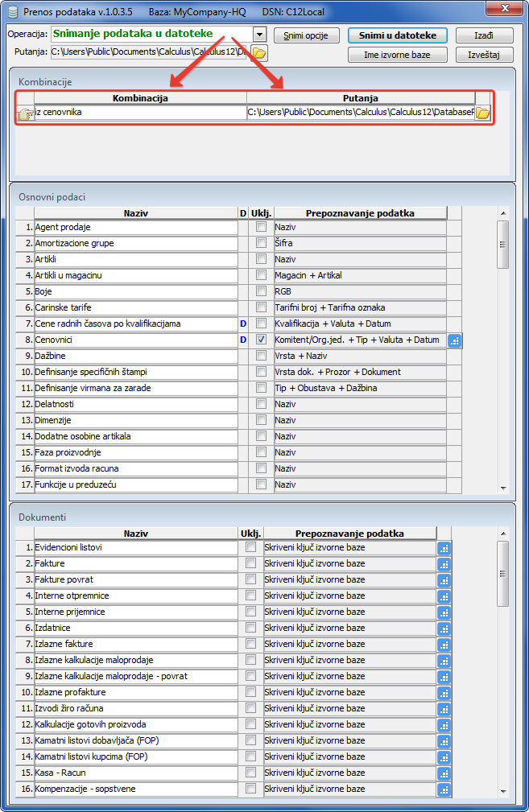Image resolution: width=529 pixels, height=812 pixels.
Task: Click blue icon for Izdatnice row
Action: 444,629
